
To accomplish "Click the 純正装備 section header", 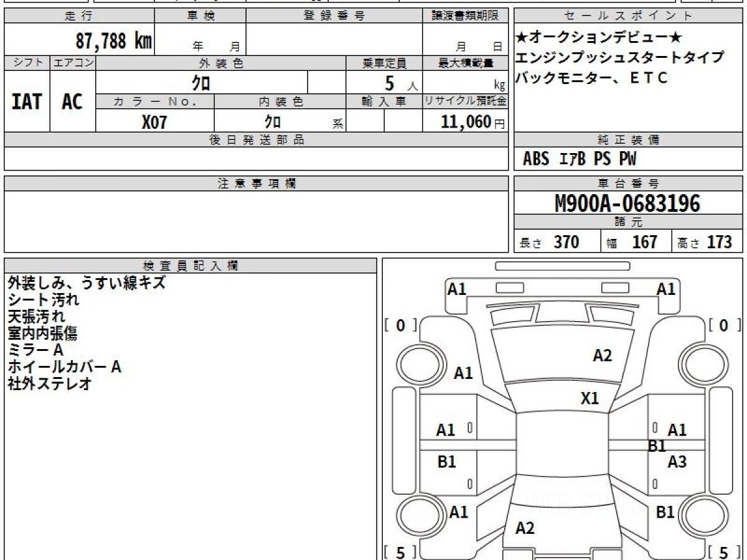I will point(628,140).
